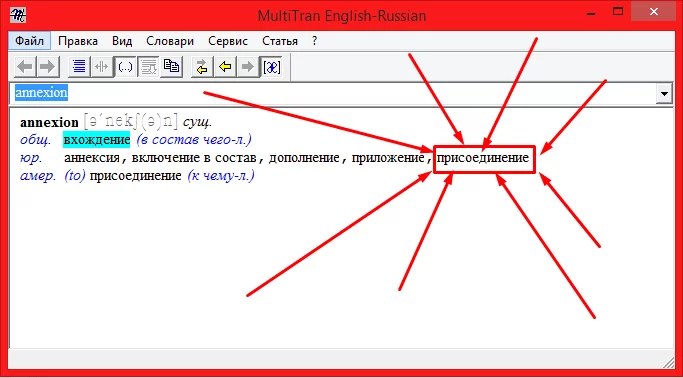Click the MultiTran app icon in title bar

point(18,15)
